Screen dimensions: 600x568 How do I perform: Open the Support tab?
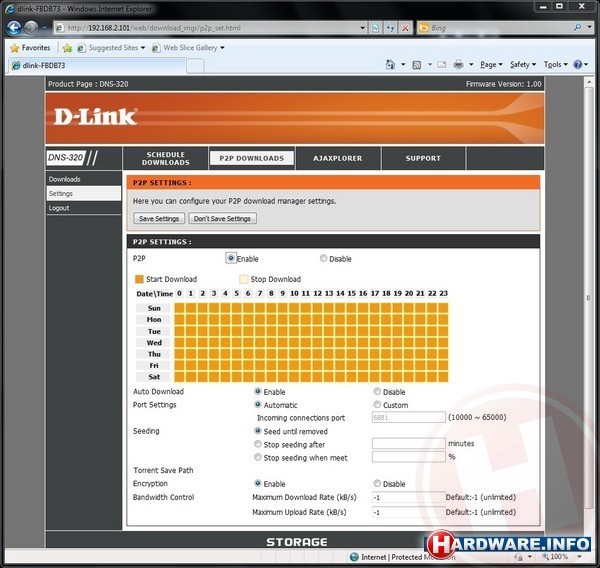(423, 158)
